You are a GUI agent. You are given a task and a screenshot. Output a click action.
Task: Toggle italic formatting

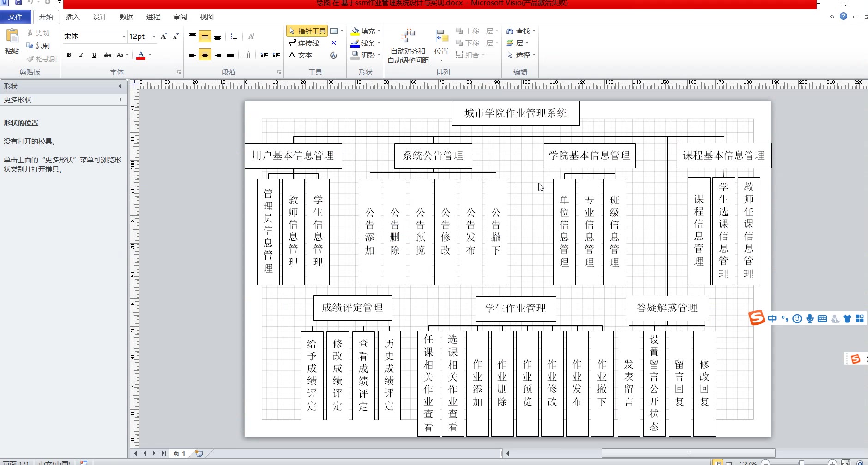pyautogui.click(x=81, y=55)
